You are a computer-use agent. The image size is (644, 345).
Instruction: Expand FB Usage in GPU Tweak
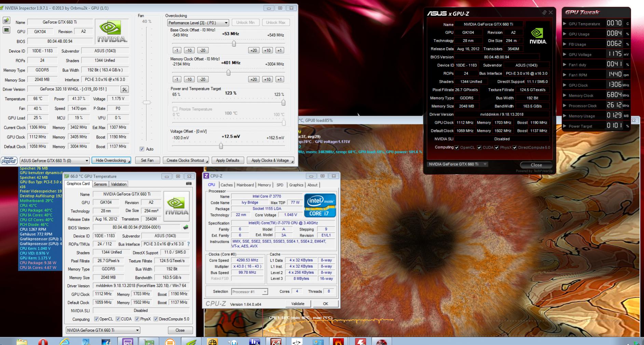564,44
